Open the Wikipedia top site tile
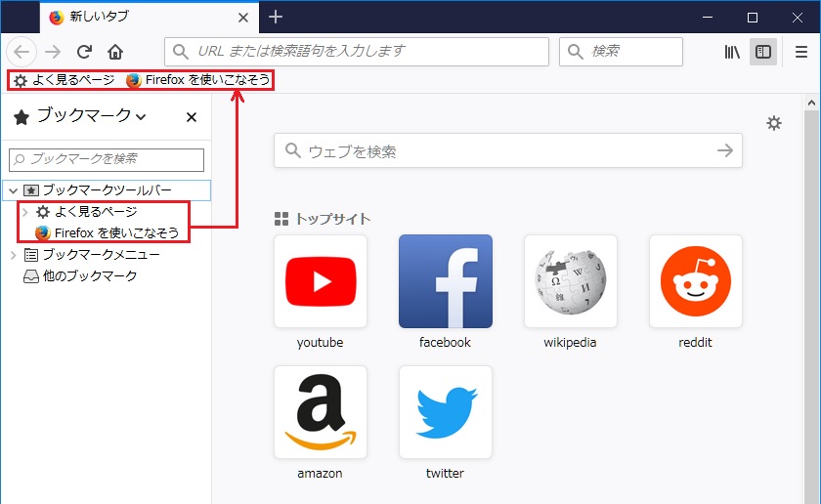The image size is (821, 504). pyautogui.click(x=570, y=282)
